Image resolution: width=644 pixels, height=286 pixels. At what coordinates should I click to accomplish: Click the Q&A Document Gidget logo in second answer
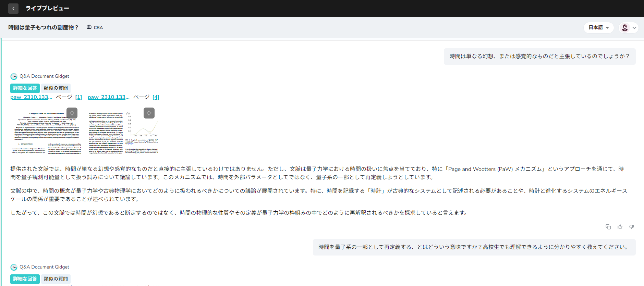tap(14, 267)
